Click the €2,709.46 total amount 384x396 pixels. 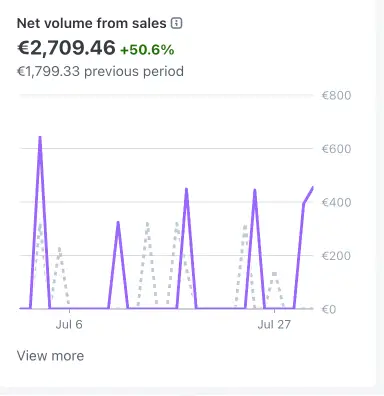tap(66, 48)
